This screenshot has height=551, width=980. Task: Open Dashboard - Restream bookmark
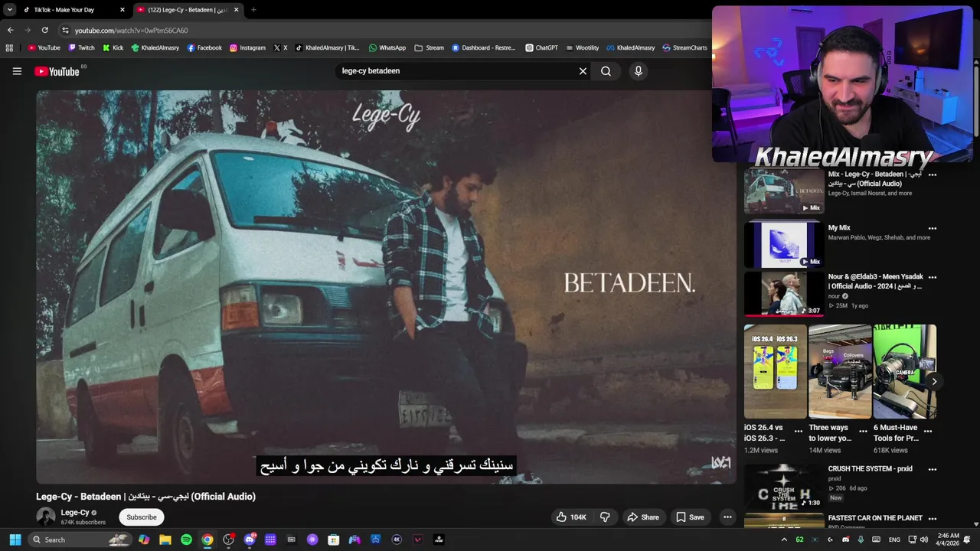tap(484, 47)
